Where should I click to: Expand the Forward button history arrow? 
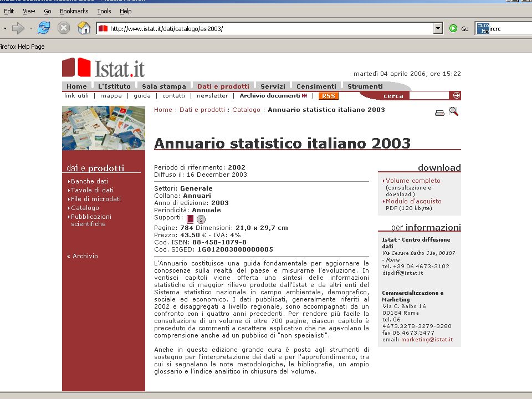(31, 28)
